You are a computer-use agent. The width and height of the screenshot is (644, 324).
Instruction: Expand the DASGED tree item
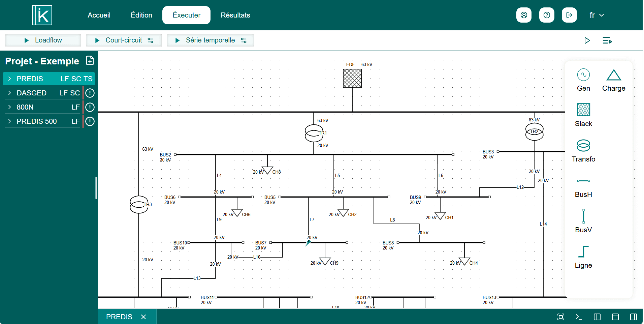point(9,93)
